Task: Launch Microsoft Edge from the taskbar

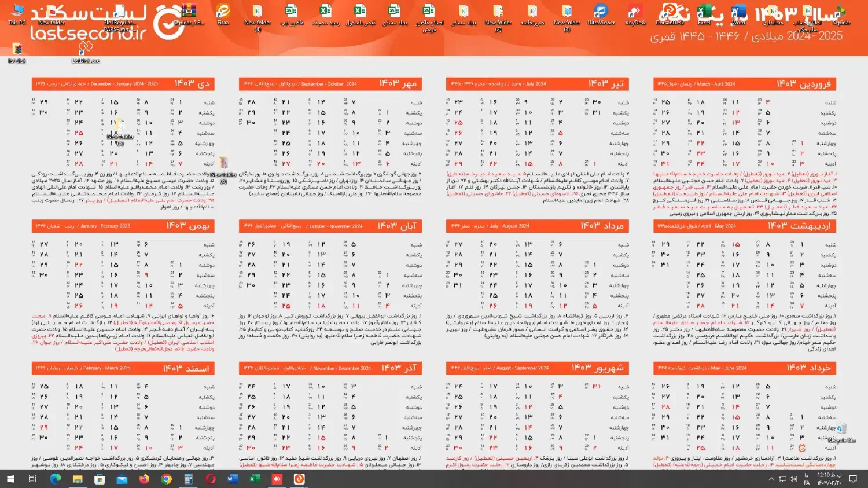Action: (56, 479)
